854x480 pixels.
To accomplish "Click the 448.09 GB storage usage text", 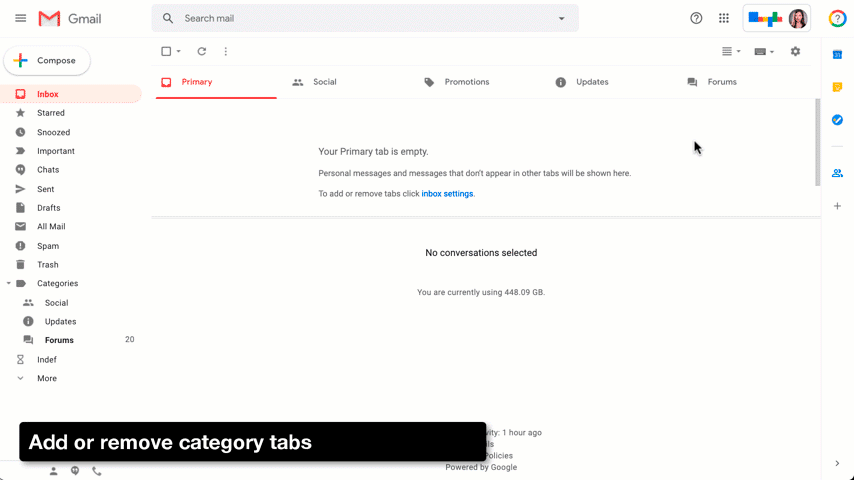I will 481,293.
